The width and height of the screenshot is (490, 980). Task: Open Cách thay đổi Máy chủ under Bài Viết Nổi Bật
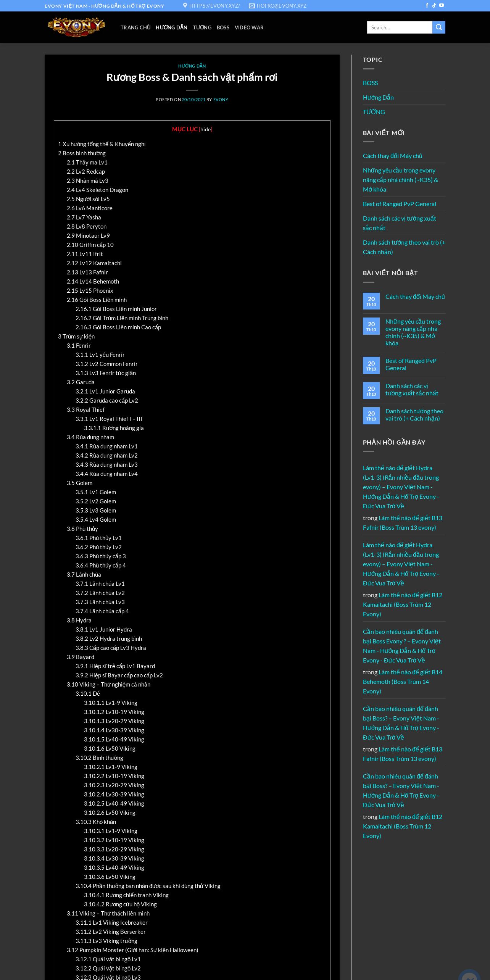pos(415,297)
